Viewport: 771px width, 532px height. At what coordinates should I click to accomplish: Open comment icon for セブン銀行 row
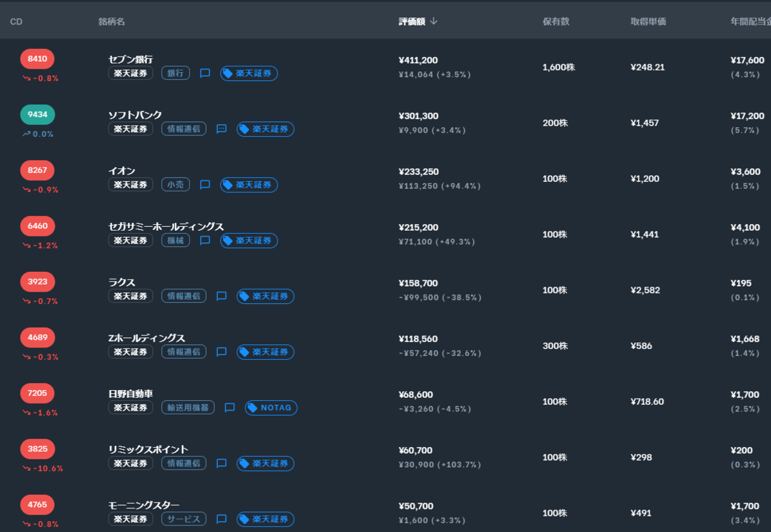coord(205,73)
